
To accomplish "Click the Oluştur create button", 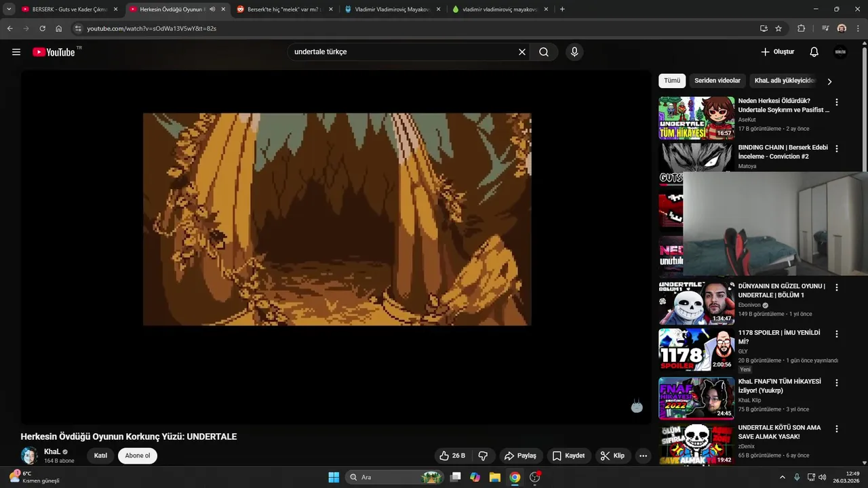I will tap(777, 52).
